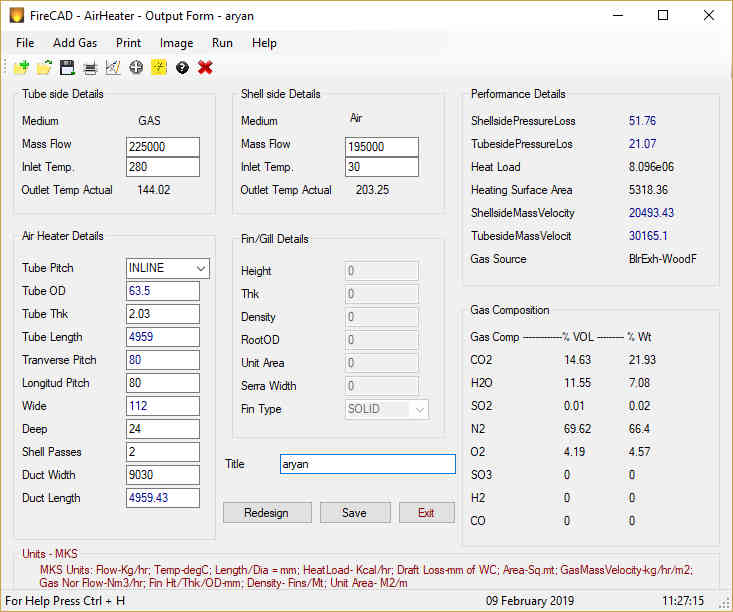Image resolution: width=733 pixels, height=612 pixels.
Task: Click the red X toolbar icon
Action: coord(205,68)
